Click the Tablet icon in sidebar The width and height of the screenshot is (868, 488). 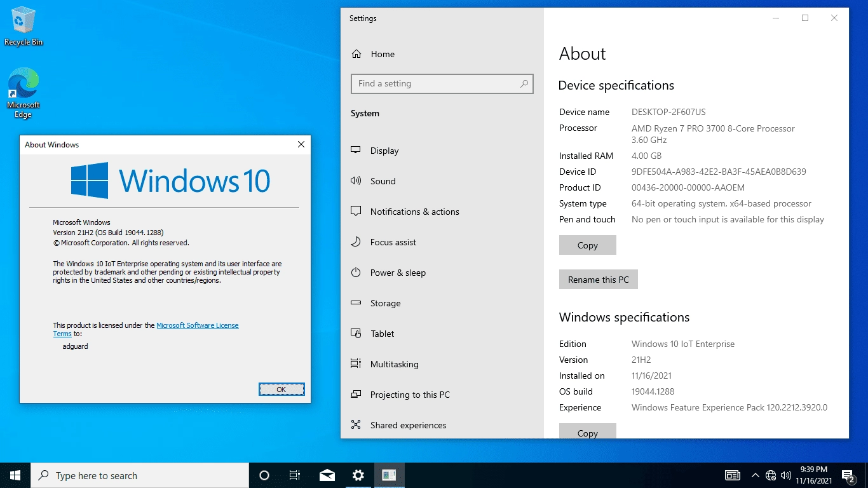356,334
